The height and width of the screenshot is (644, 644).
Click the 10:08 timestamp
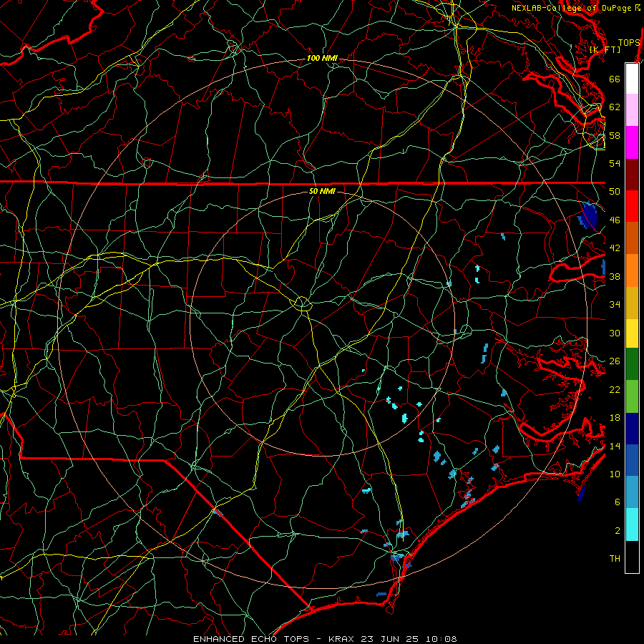point(441,639)
